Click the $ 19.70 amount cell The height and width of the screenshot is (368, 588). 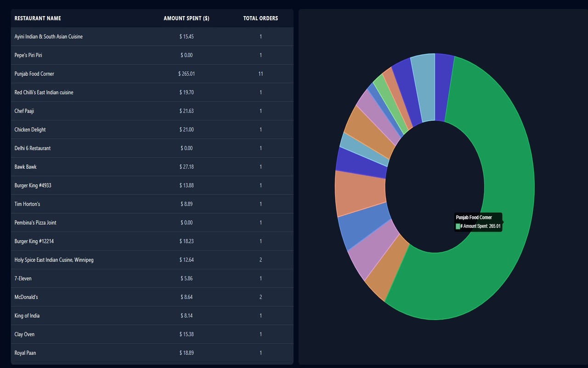tap(187, 92)
